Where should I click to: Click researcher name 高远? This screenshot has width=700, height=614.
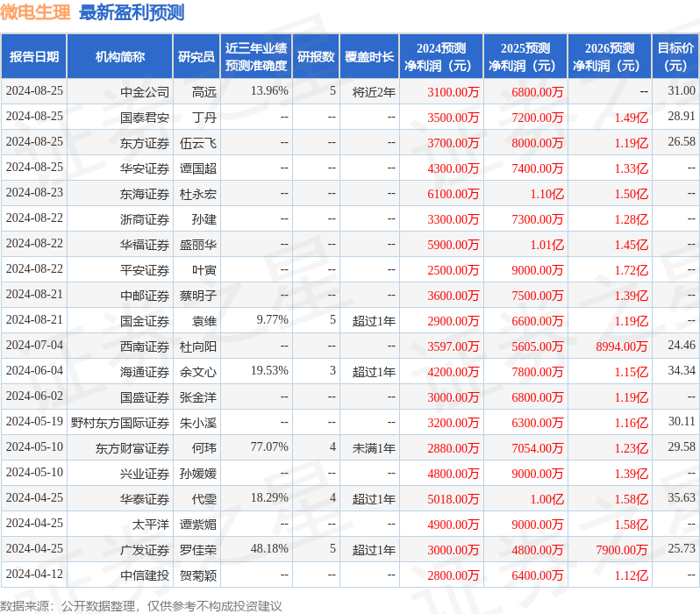[x=204, y=92]
